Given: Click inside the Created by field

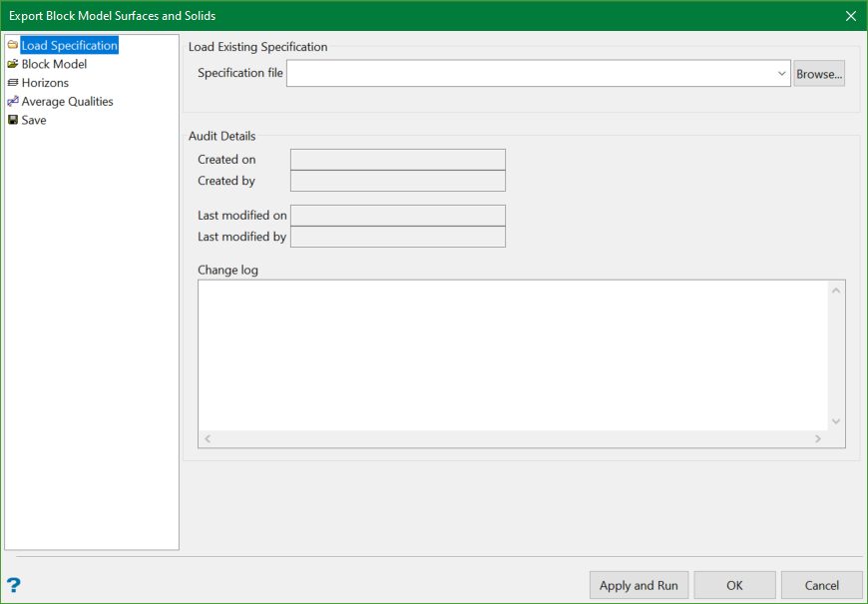Looking at the screenshot, I should click(397, 181).
